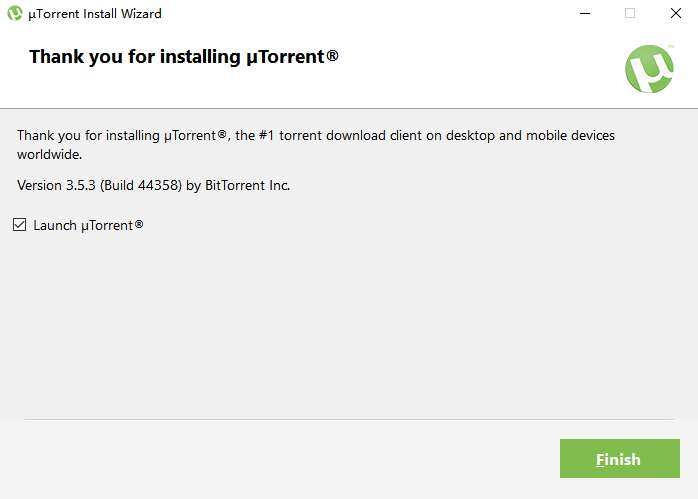Click the horizontal separator line above Finish
Screen dimensions: 698x499
(x=350, y=419)
